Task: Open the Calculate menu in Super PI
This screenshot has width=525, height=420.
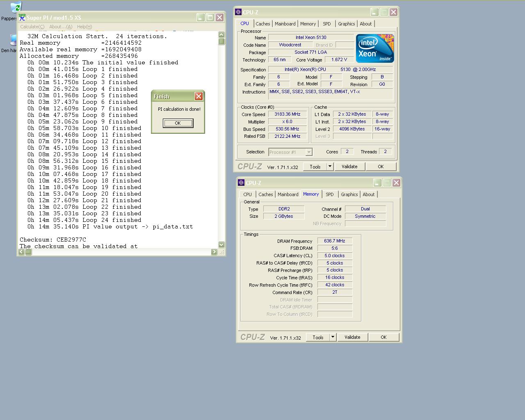Action: click(32, 27)
